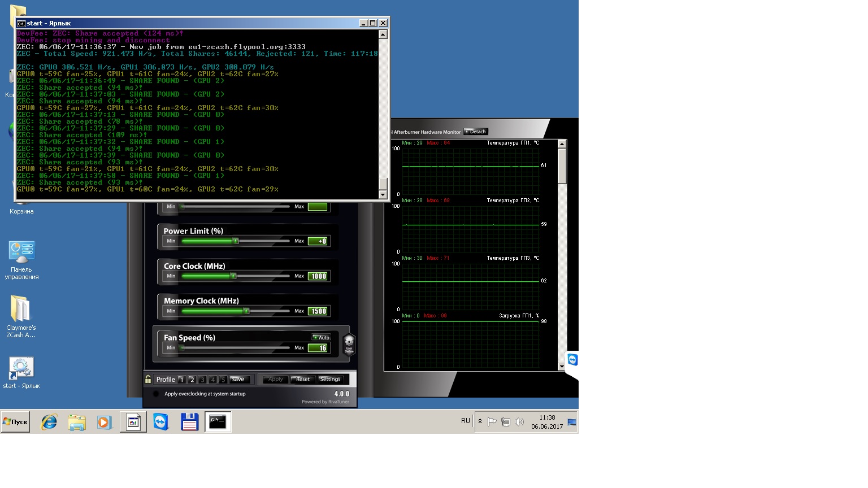The width and height of the screenshot is (868, 488).
Task: Open TeamViewer from the taskbar
Action: click(161, 422)
